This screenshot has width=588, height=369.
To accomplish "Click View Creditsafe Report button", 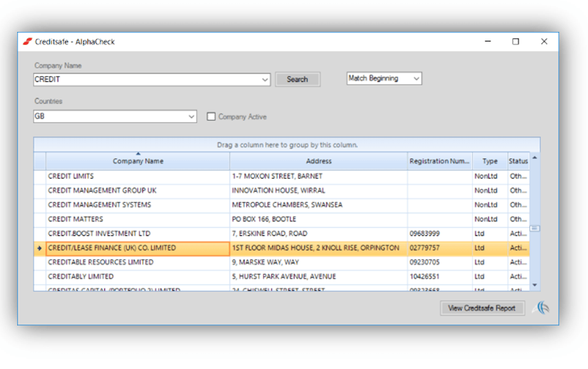I will coord(482,308).
